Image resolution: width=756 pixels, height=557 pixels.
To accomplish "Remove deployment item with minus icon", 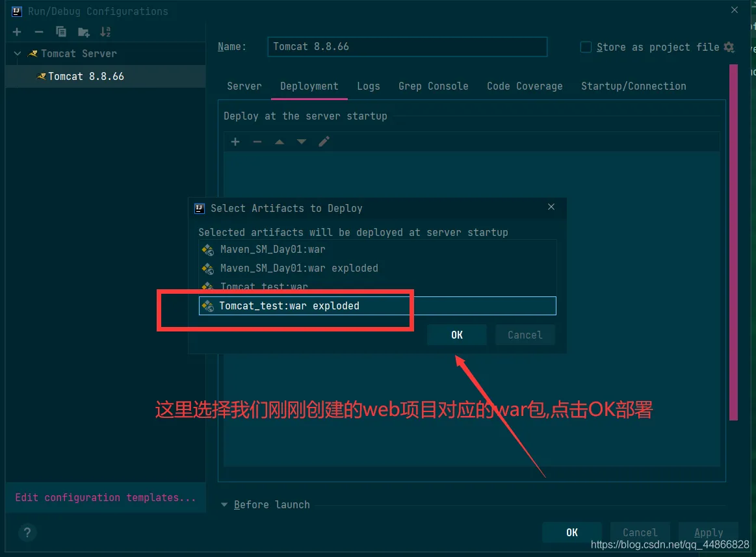I will [x=257, y=142].
